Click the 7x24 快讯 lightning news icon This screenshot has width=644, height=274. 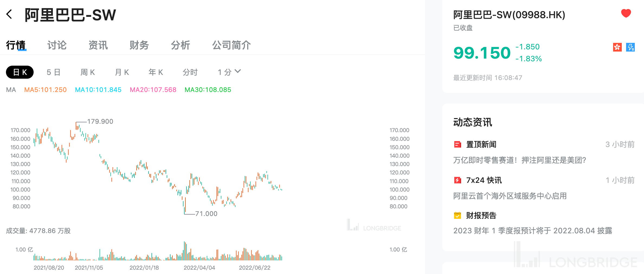[x=458, y=180]
